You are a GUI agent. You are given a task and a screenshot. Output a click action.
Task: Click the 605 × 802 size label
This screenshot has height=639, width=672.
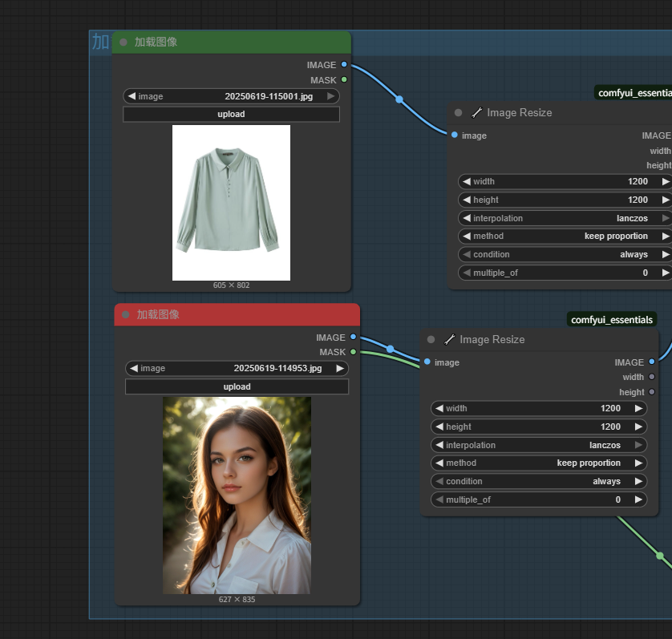[x=231, y=285]
